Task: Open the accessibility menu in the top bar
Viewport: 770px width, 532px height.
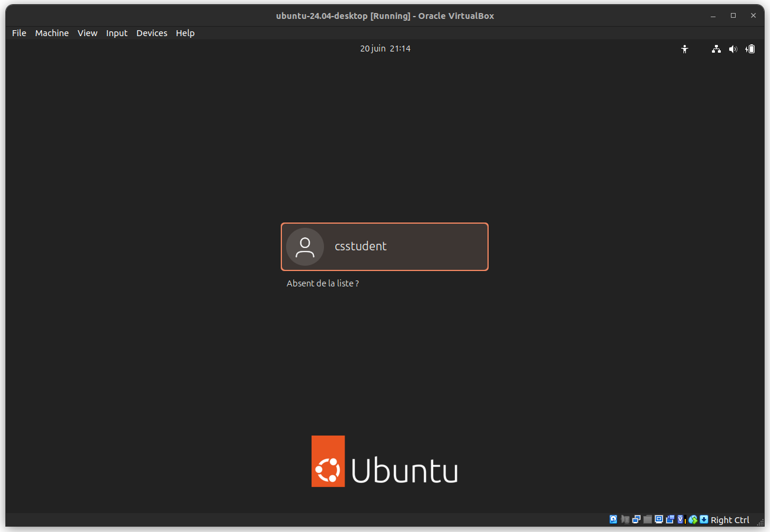Action: pos(685,49)
